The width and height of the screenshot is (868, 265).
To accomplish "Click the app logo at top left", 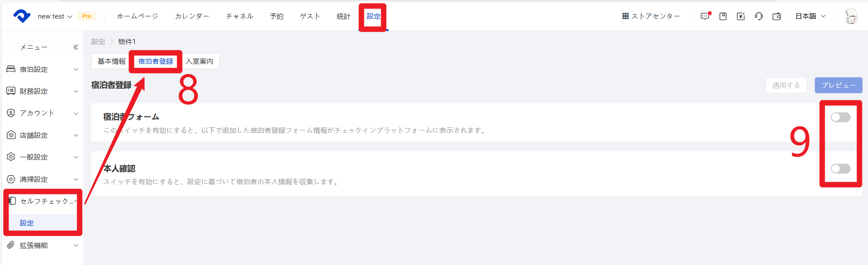I will click(x=21, y=16).
